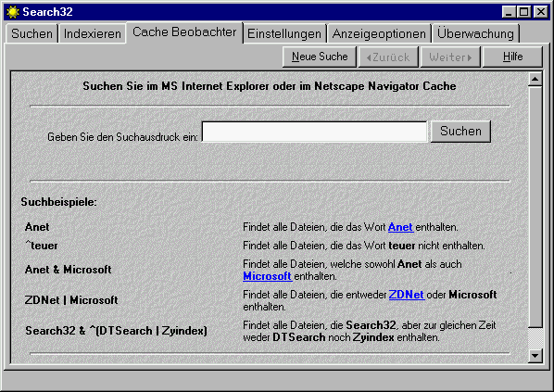Image resolution: width=554 pixels, height=392 pixels.
Task: Follow the Anet hyperlink
Action: click(x=400, y=227)
